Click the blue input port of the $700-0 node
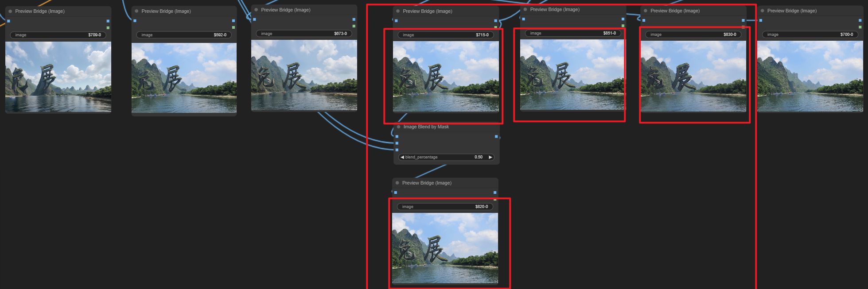The width and height of the screenshot is (868, 289). (761, 20)
